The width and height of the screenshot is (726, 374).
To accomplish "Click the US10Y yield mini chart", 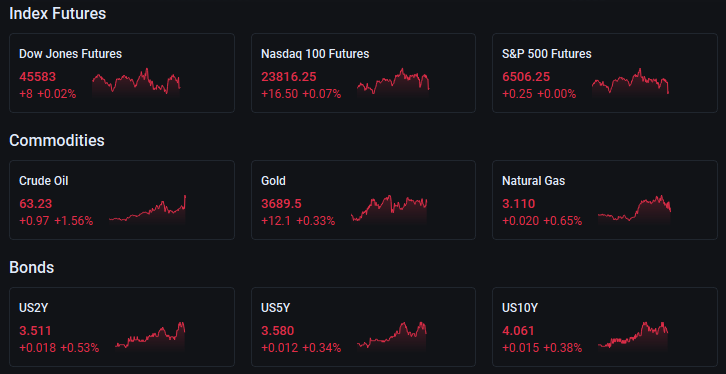I will (x=633, y=336).
